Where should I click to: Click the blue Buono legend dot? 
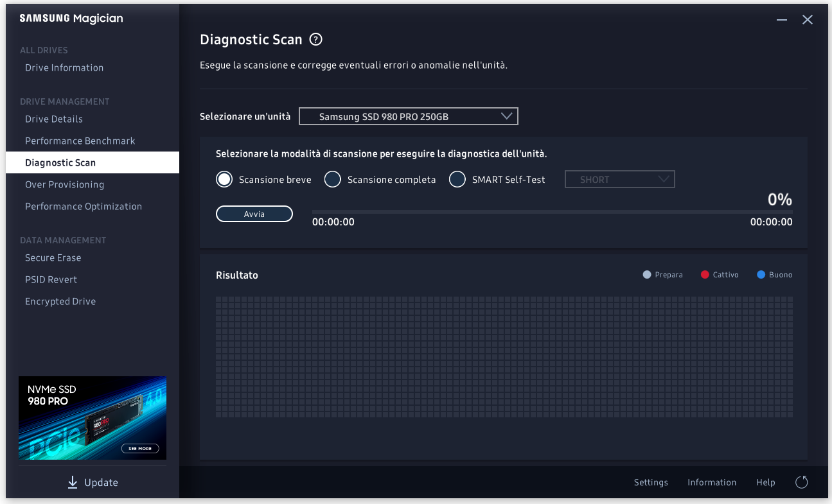point(761,275)
